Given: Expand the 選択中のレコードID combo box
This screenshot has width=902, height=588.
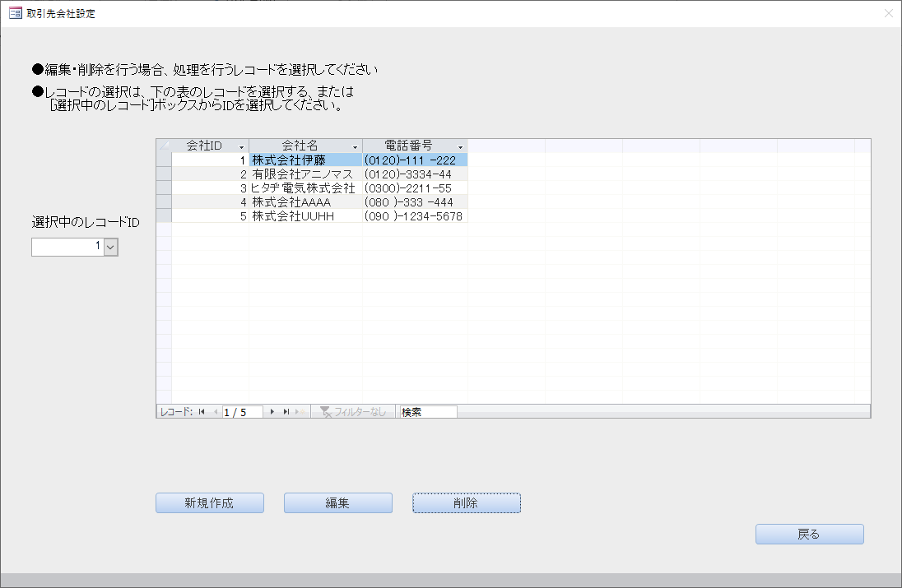Looking at the screenshot, I should pos(111,247).
